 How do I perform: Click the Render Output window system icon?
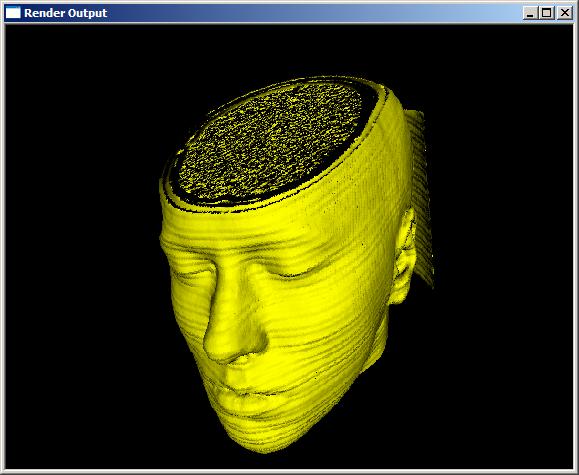[x=13, y=13]
